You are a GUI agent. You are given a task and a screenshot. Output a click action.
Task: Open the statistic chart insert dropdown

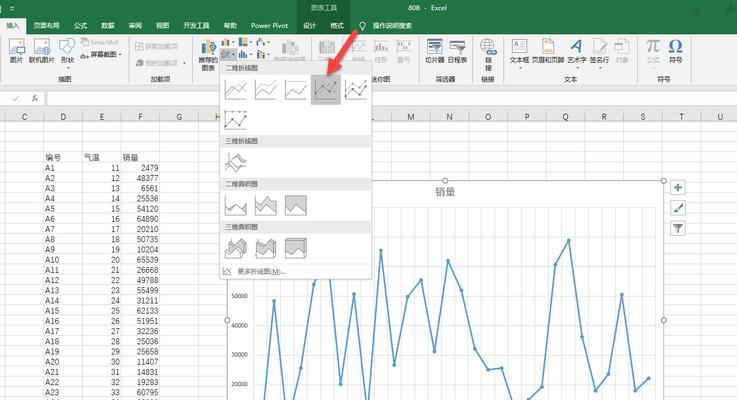(x=245, y=55)
